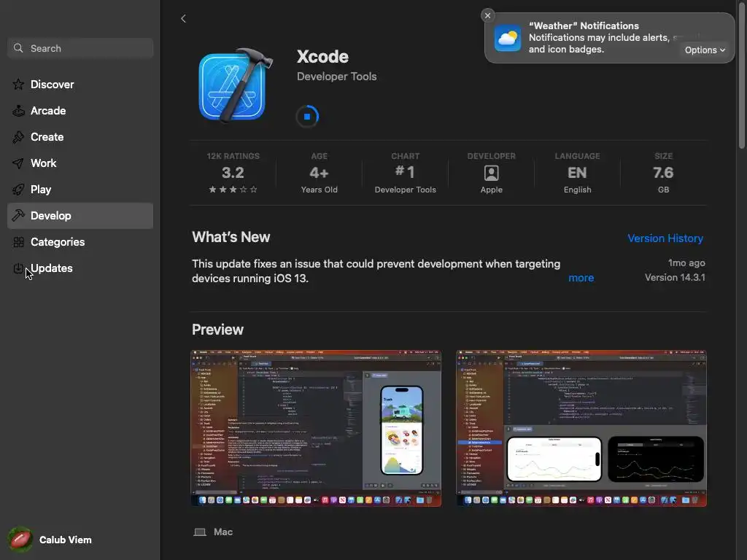
Task: Open the Arcade section
Action: click(80, 111)
